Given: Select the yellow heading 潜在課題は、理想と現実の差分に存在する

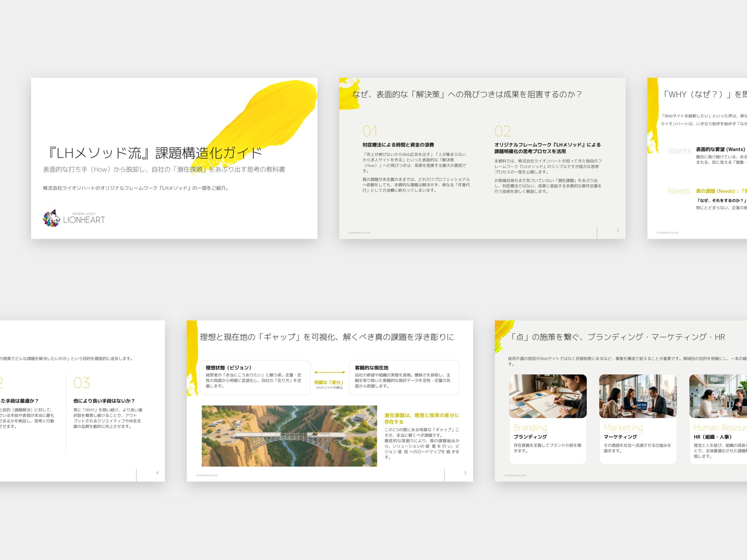Looking at the screenshot, I should pos(422,418).
